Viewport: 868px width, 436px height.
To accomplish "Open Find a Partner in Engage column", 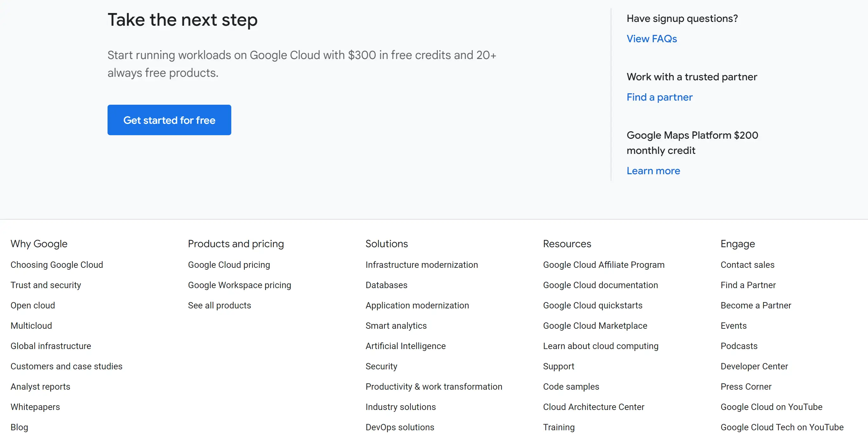I will pos(748,285).
